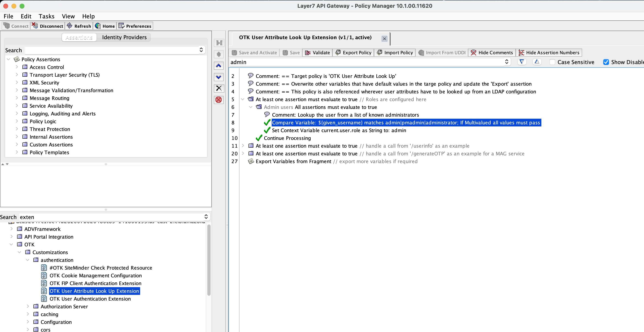Enable Case Sensitive search
Screen dimensions: 644x332
(553, 62)
